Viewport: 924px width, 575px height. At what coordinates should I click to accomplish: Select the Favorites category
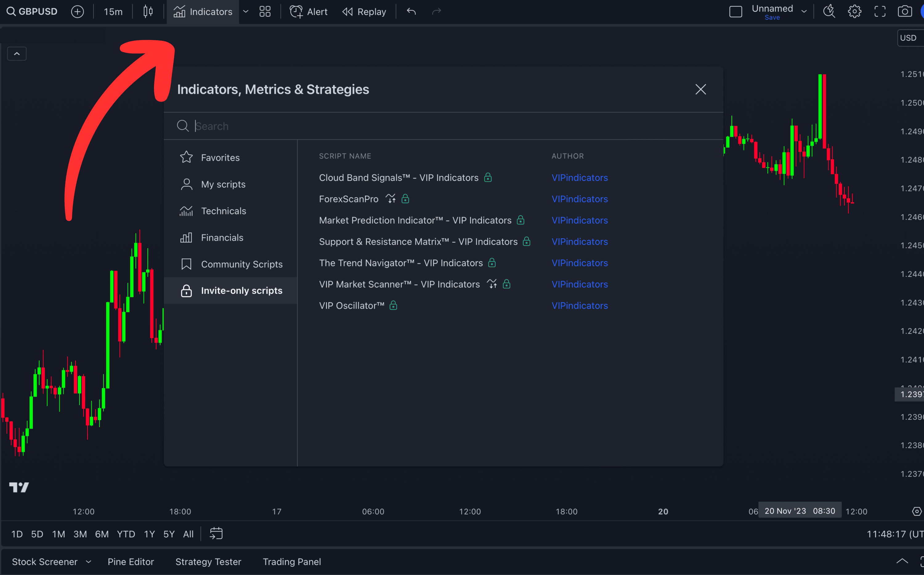coord(230,157)
